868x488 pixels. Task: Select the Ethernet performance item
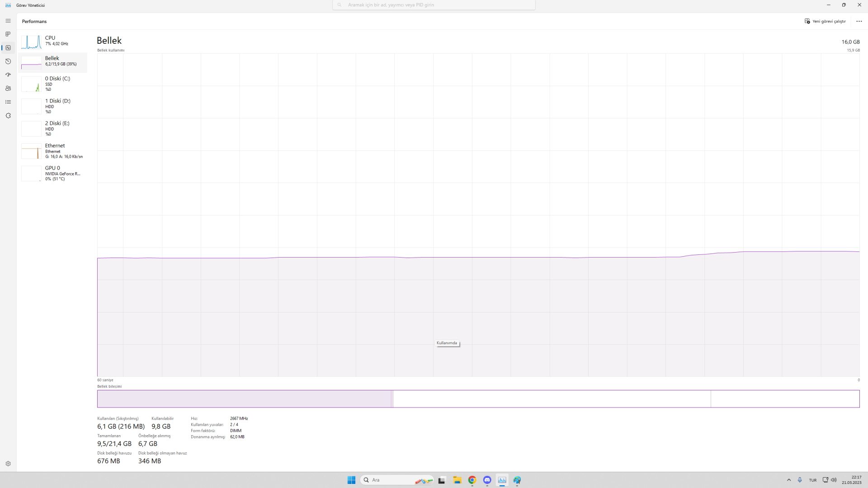click(52, 151)
